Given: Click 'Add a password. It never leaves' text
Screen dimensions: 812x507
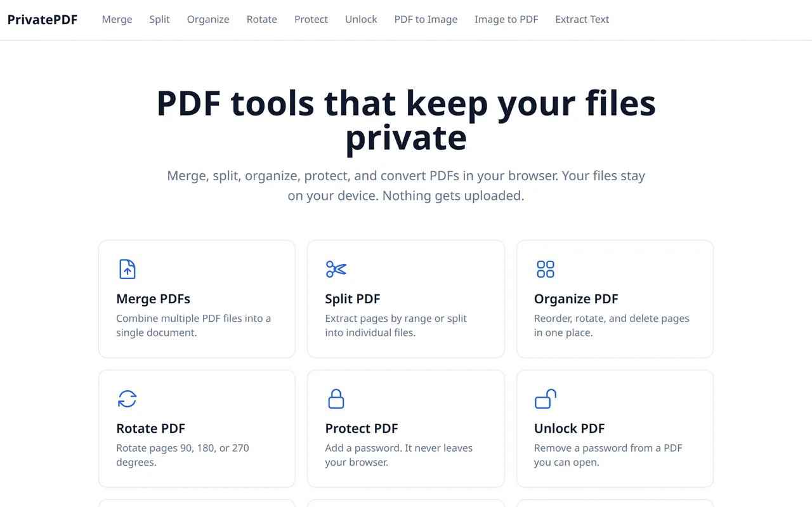Looking at the screenshot, I should click(x=399, y=448).
